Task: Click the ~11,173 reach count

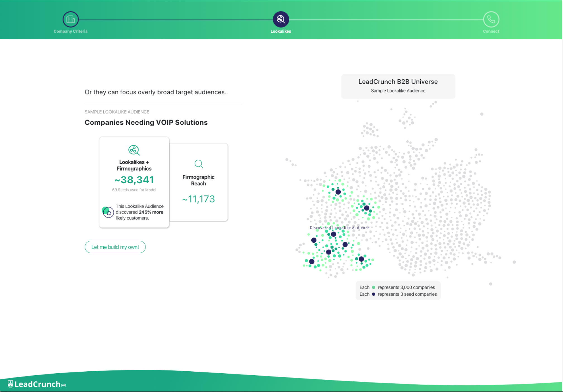Action: [x=199, y=199]
